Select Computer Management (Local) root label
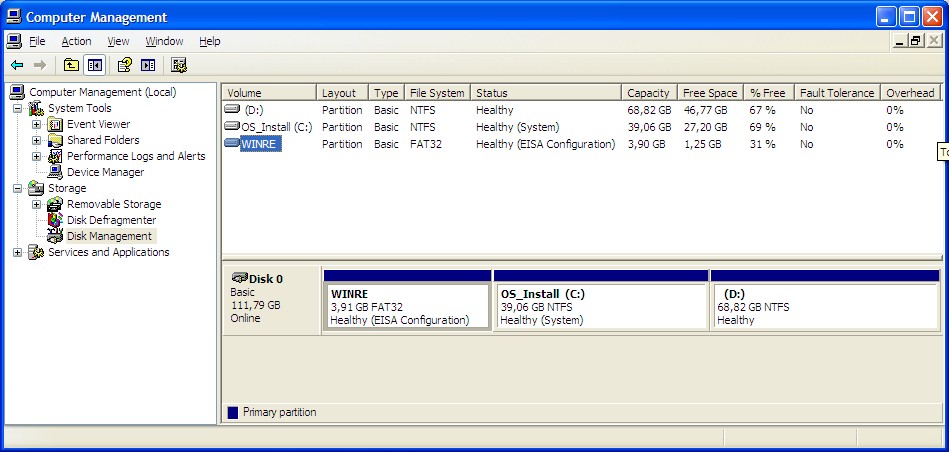The width and height of the screenshot is (949, 452). point(103,92)
